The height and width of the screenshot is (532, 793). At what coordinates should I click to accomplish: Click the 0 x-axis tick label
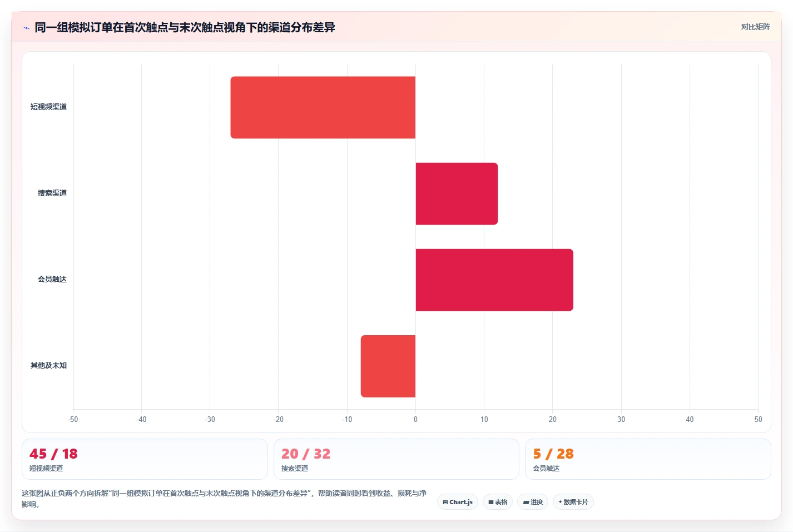pos(415,419)
